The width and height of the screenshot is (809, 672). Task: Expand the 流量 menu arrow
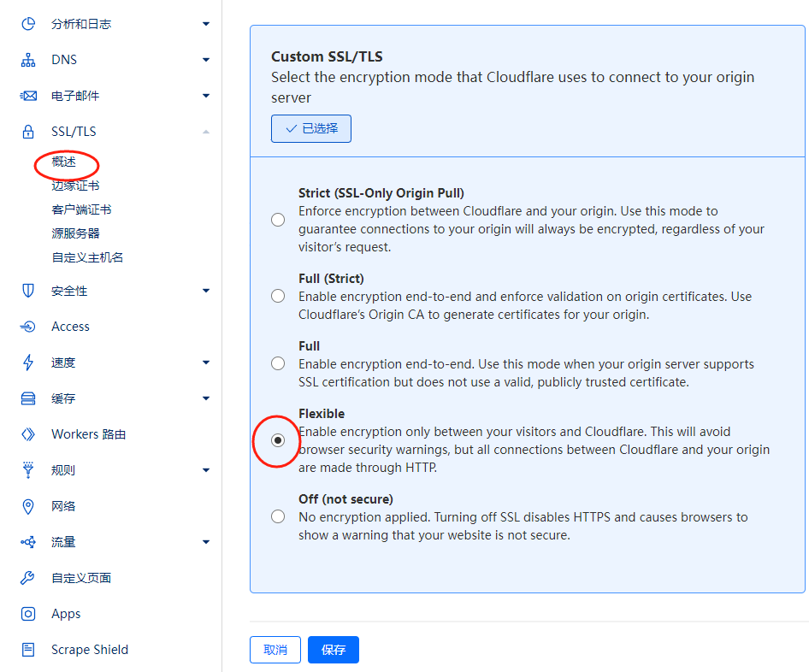tap(206, 542)
